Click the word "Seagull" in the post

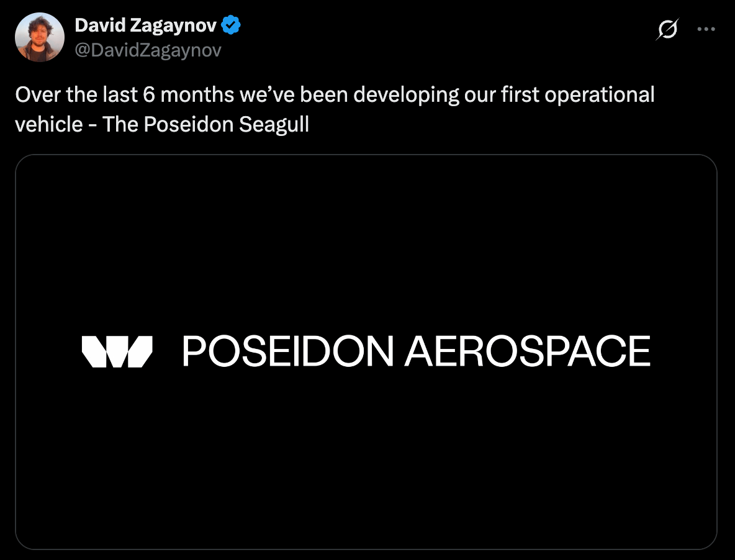[274, 125]
